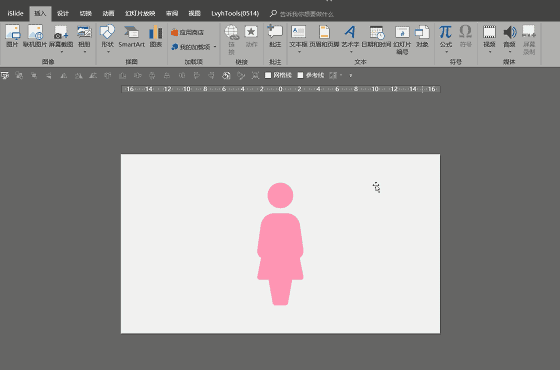Select the pink body dress shape
This screenshot has height=370, width=560.
click(280, 259)
